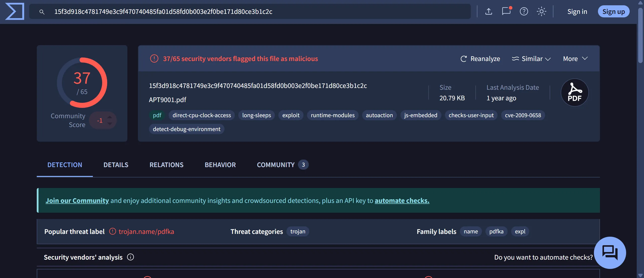Expand the More dropdown menu
Viewport: 644px width, 278px height.
575,59
